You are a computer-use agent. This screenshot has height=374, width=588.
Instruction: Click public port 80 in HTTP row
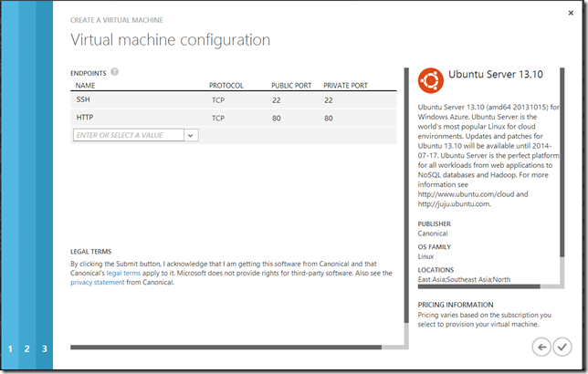pos(277,119)
